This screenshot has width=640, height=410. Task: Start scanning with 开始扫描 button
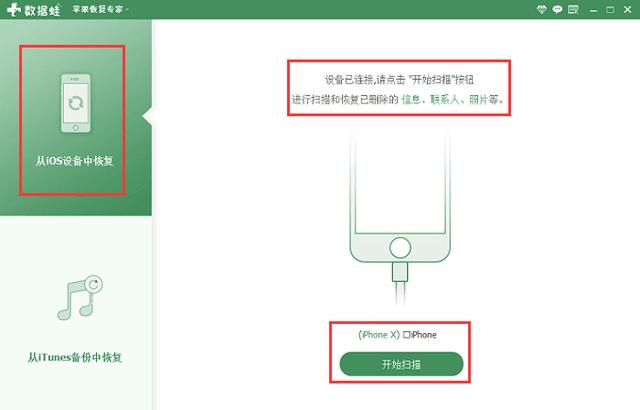click(x=401, y=364)
